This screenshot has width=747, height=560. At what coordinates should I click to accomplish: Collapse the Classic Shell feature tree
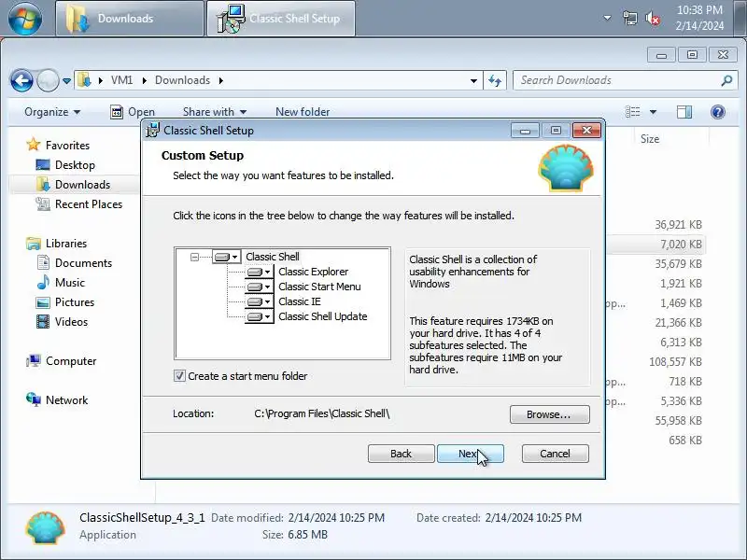(x=194, y=258)
